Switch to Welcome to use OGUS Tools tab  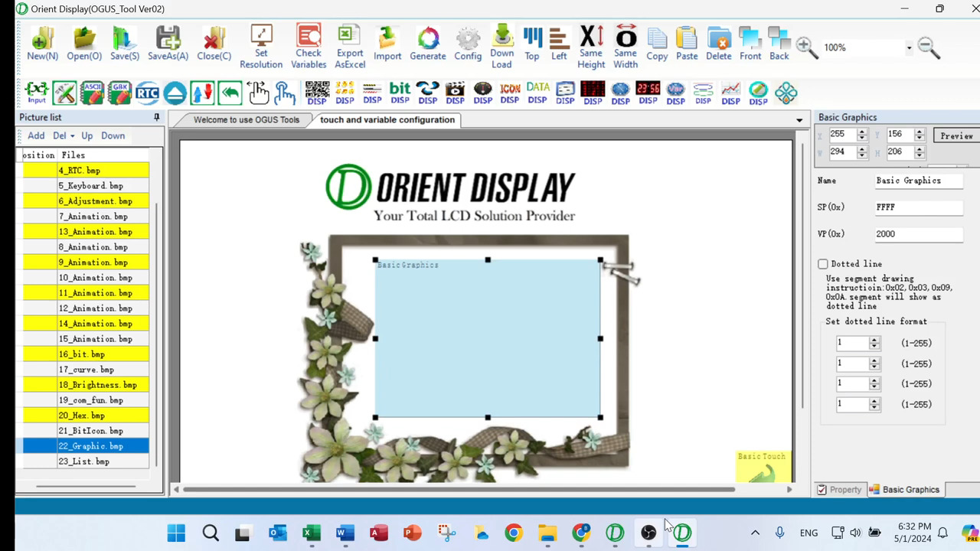(x=247, y=119)
